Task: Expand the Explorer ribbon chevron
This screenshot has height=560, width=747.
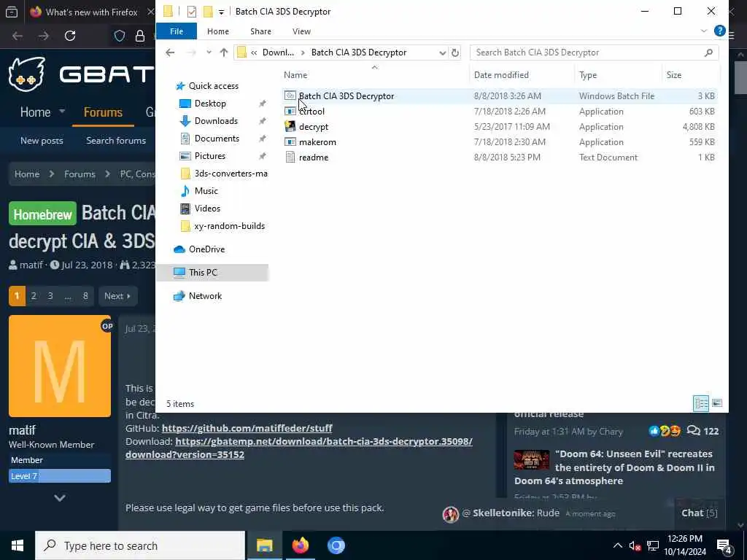Action: coord(704,31)
